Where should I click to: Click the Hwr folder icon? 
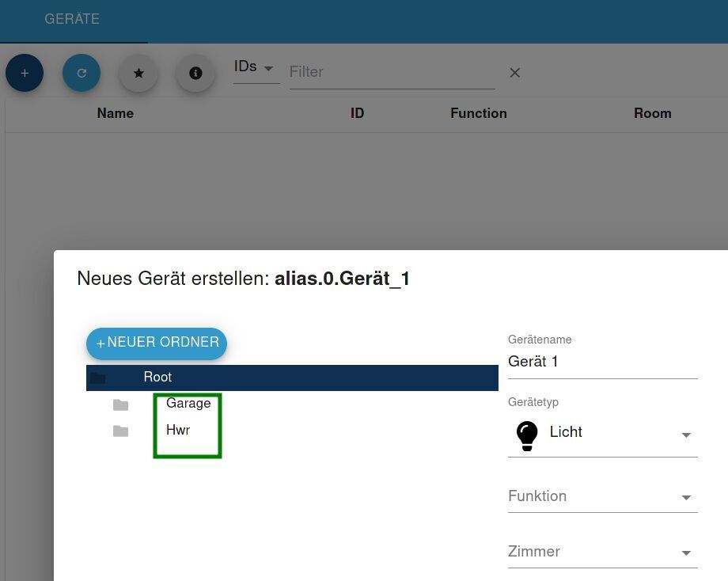tap(120, 431)
